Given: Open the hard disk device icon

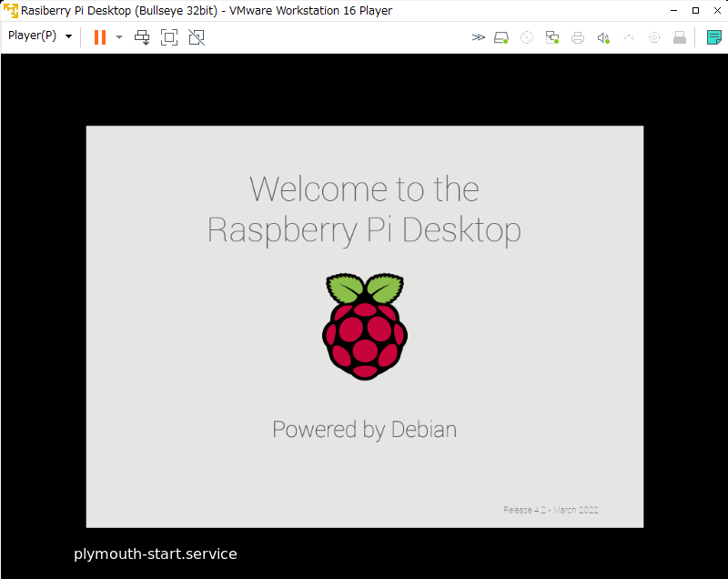Looking at the screenshot, I should 501,37.
